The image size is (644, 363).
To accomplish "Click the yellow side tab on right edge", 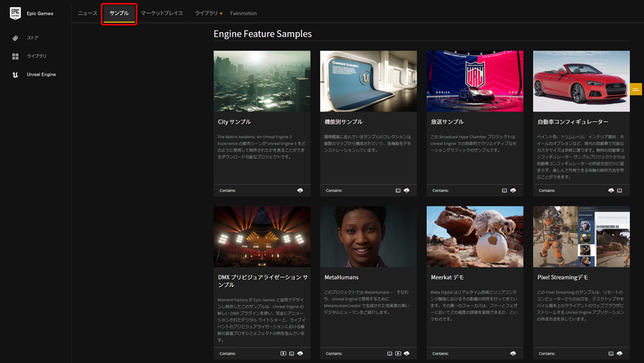I will [x=636, y=89].
